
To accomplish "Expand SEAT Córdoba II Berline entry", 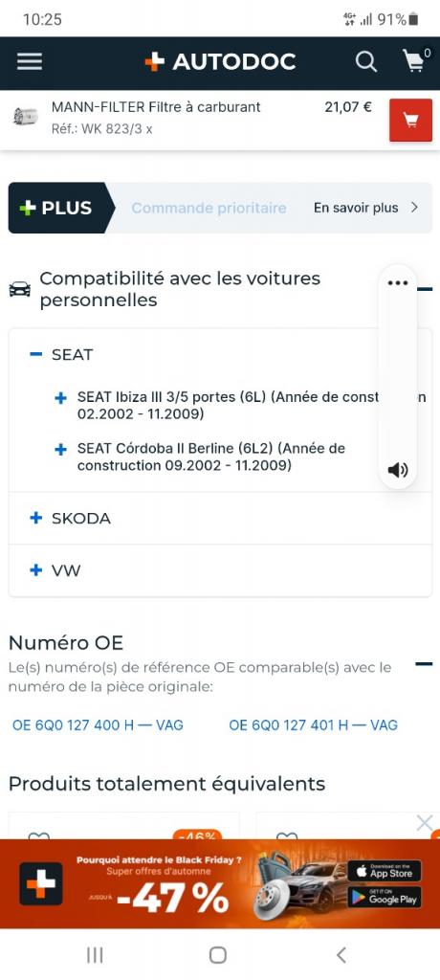I will coord(60,450).
